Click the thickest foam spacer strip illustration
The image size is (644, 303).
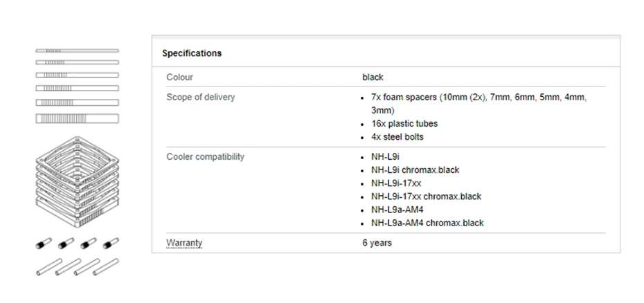coord(77,119)
